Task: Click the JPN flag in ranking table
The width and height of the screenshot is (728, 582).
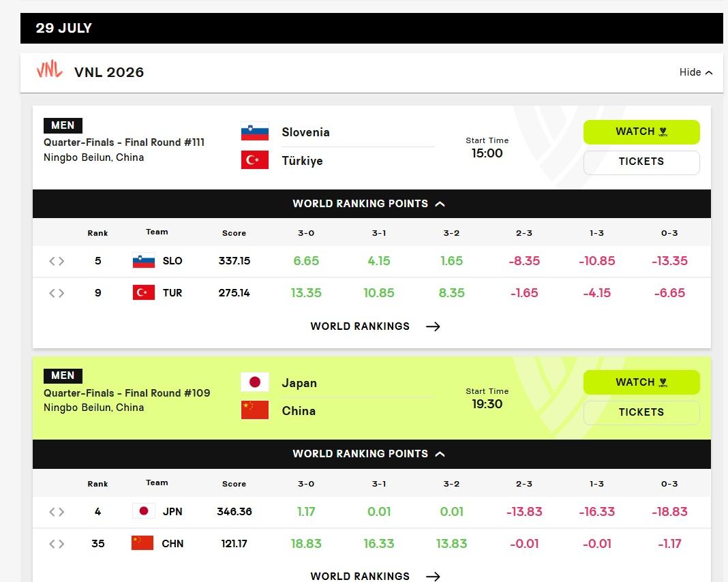Action: [x=143, y=511]
